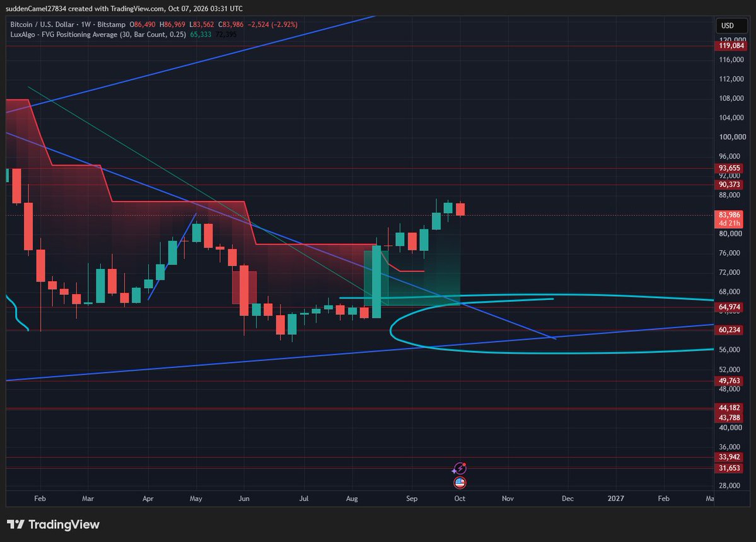The width and height of the screenshot is (756, 542).
Task: Select the 43,788 price line label
Action: tap(729, 418)
